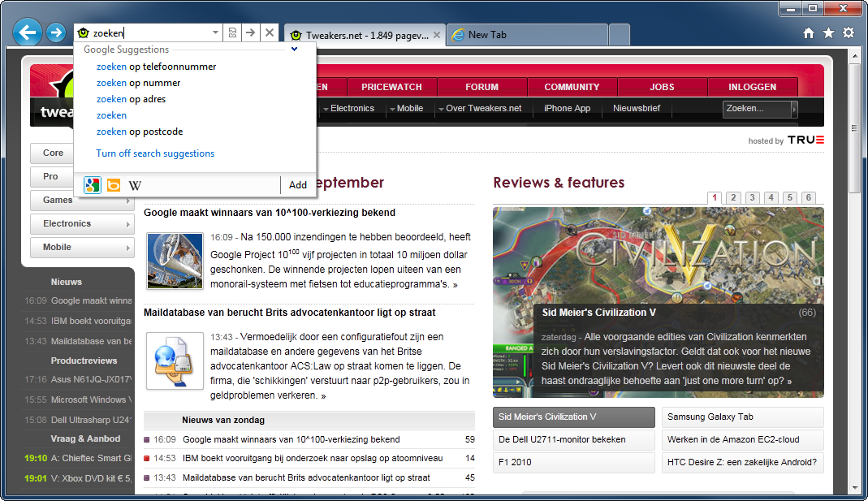The height and width of the screenshot is (501, 868).
Task: Open the maildatabase article thumbnail
Action: (175, 361)
